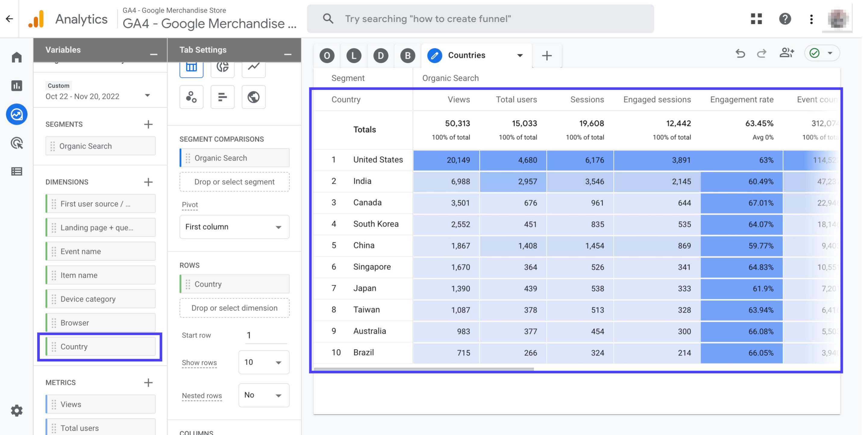Click the back arrow icon
868x435 pixels.
[x=9, y=19]
